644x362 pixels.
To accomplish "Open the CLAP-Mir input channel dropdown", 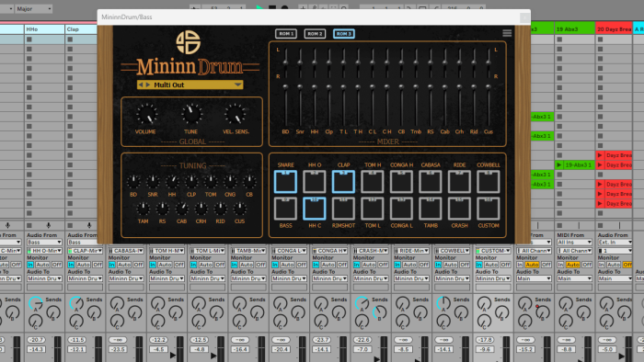I will coord(85,251).
